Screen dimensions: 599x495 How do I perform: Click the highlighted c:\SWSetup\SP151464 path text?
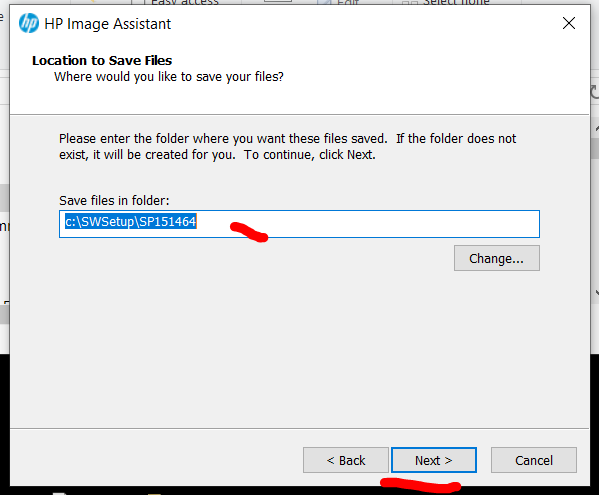[131, 222]
